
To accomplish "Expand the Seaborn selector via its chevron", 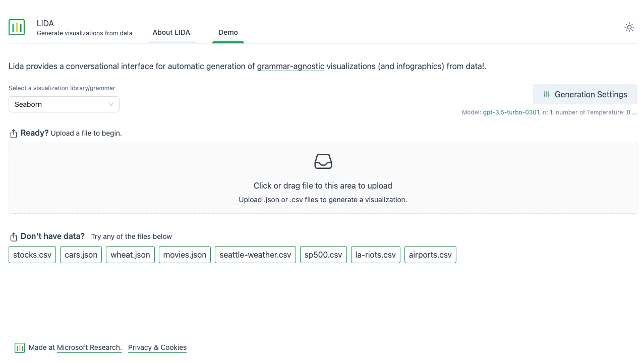I will (x=110, y=104).
